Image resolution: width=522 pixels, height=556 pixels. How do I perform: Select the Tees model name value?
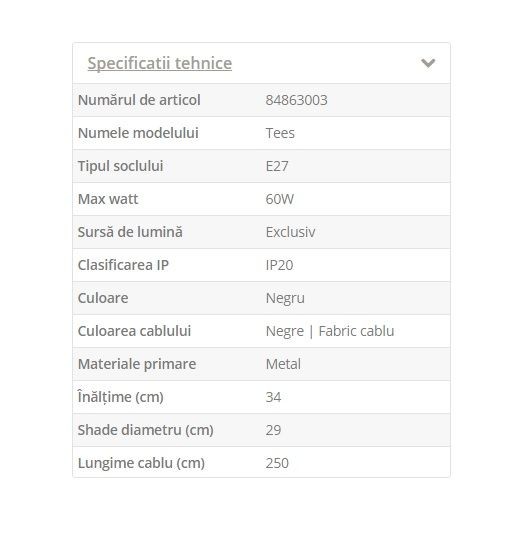(x=280, y=133)
